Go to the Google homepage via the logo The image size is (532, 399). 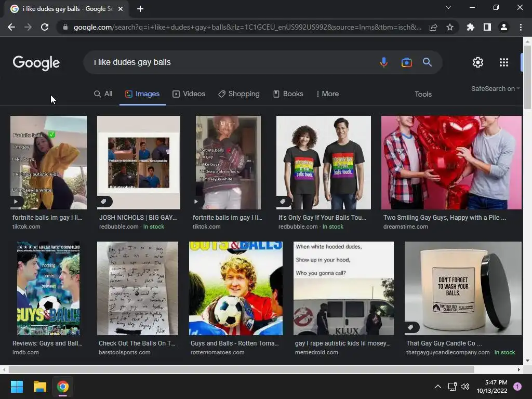[x=36, y=63]
